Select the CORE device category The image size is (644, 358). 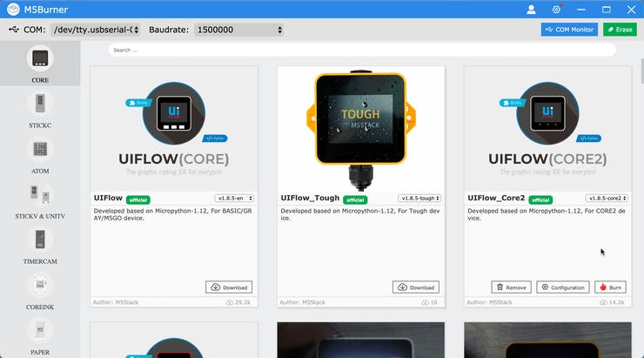point(40,64)
